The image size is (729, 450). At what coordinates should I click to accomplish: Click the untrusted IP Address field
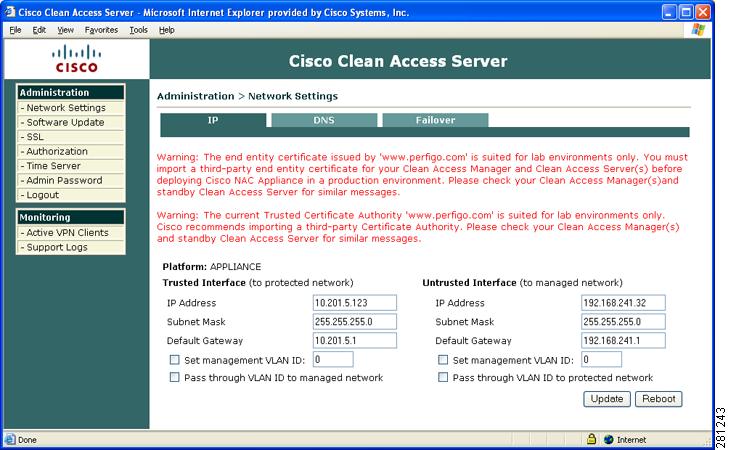pos(623,303)
